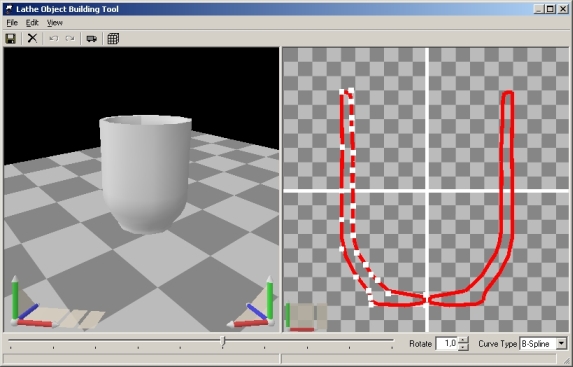
Task: Increase Rotate value with up arrow
Action: click(463, 340)
